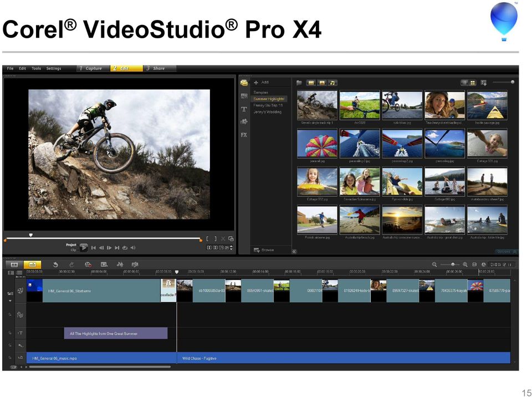Click the timeline zoom out magnifier
This screenshot has width=532, height=397.
[x=434, y=264]
